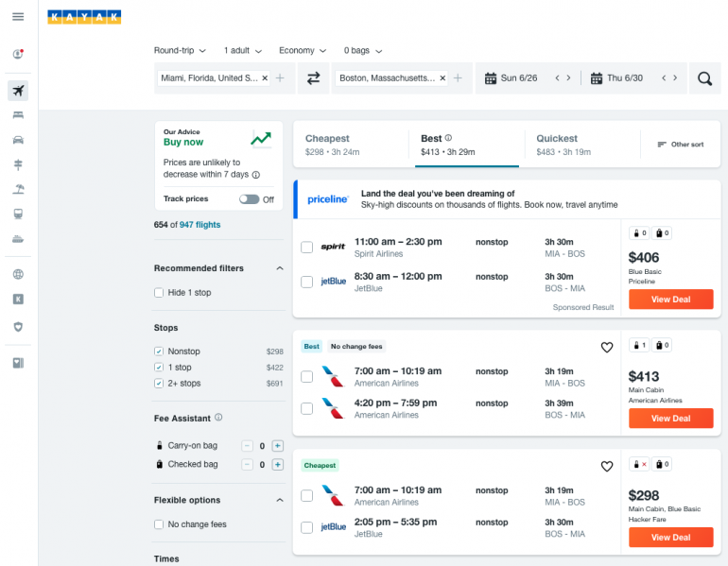This screenshot has width=728, height=566.
Task: Save the $413 American Airlines result with heart
Action: [607, 348]
